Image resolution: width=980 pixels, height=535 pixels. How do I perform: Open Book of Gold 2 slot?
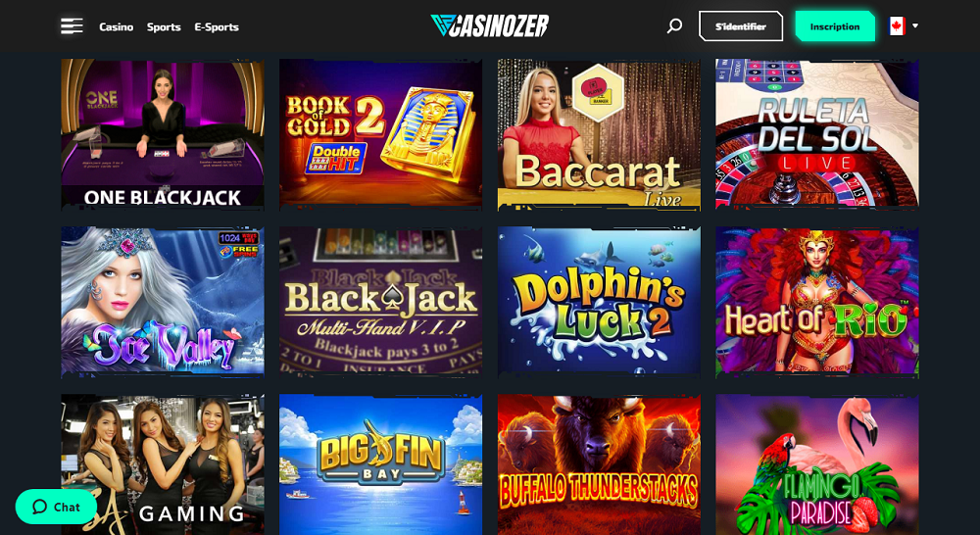(380, 133)
